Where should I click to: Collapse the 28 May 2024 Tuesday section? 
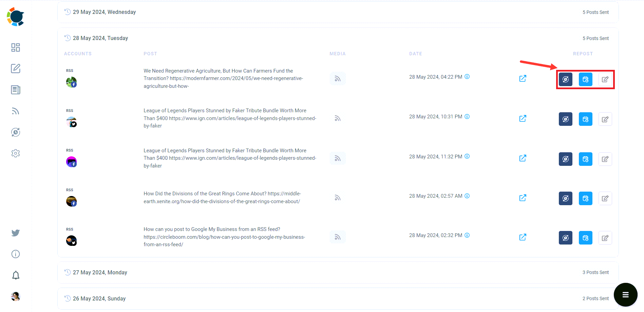point(100,38)
